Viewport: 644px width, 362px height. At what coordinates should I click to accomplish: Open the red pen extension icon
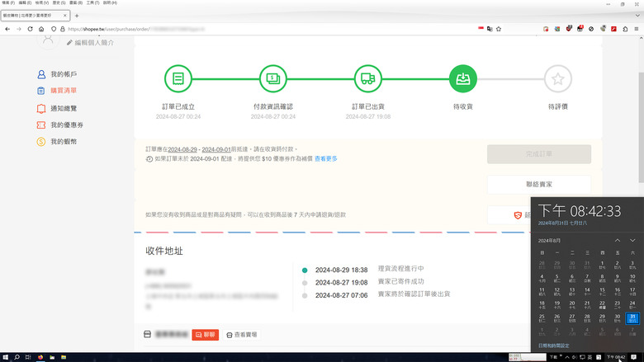coord(613,29)
